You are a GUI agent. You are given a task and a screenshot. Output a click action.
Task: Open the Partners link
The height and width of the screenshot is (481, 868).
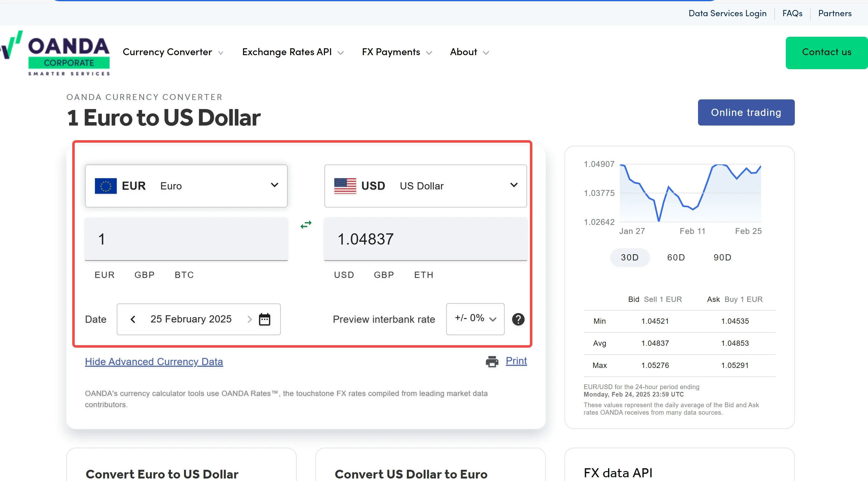835,13
